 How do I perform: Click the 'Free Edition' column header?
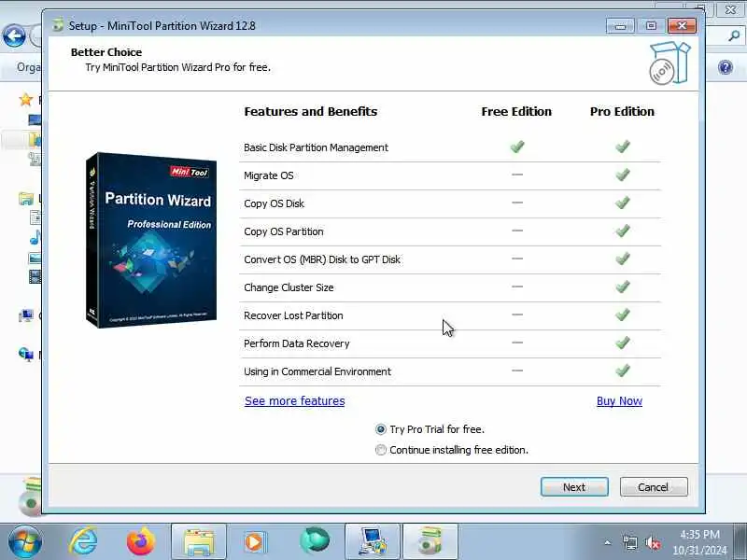coord(516,111)
